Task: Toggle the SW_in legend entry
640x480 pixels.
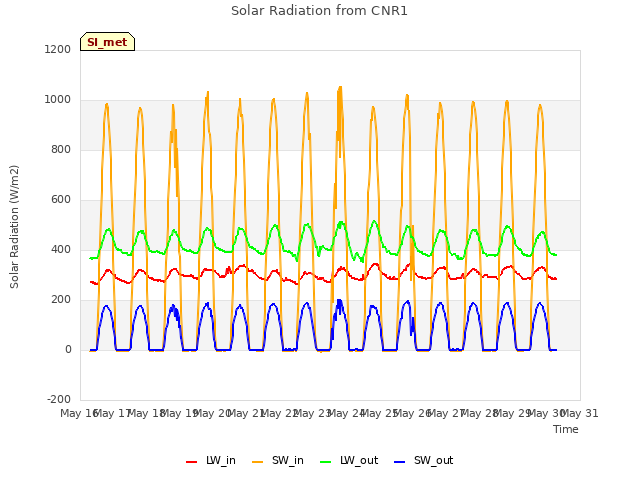Action: click(278, 460)
